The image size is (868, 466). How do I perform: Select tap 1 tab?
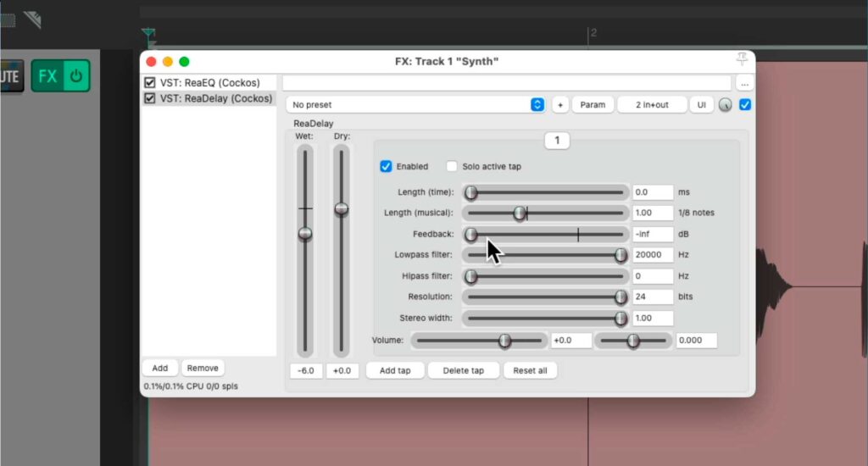pos(557,141)
